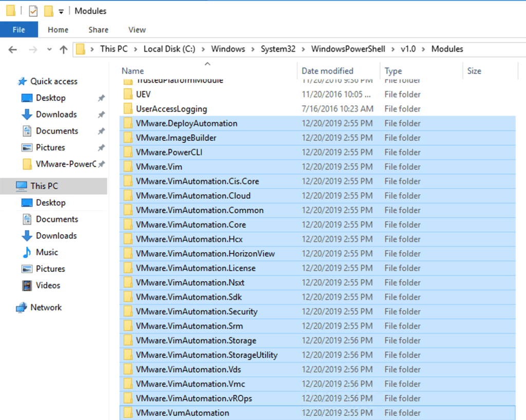526x420 pixels.
Task: Sort by Date modified column header
Action: pyautogui.click(x=327, y=71)
